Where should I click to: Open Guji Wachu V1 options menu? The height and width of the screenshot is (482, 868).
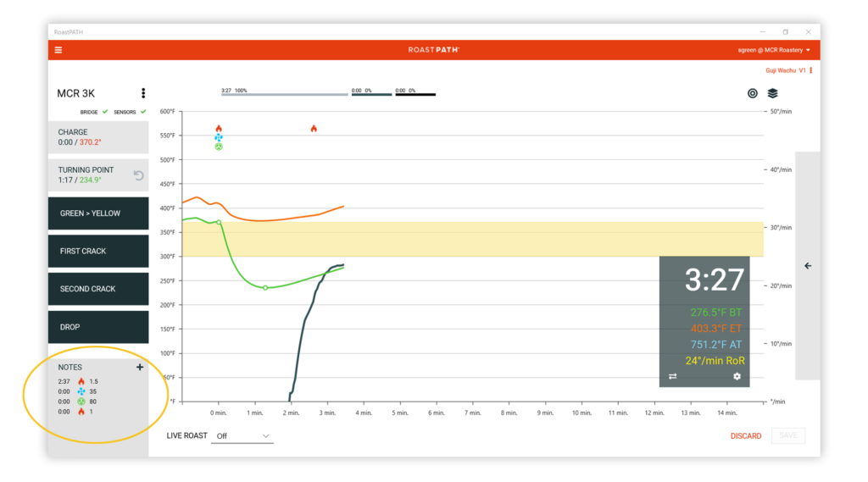(x=811, y=70)
